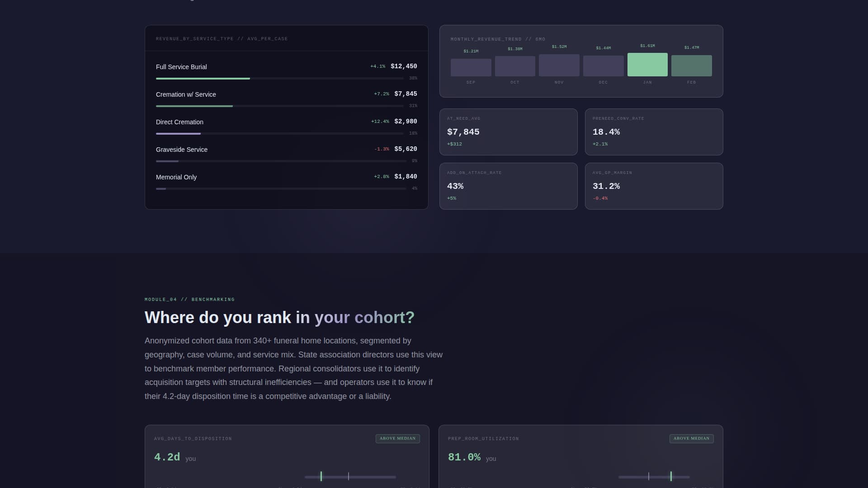
Task: Select the OCT revenue bar
Action: tap(515, 66)
